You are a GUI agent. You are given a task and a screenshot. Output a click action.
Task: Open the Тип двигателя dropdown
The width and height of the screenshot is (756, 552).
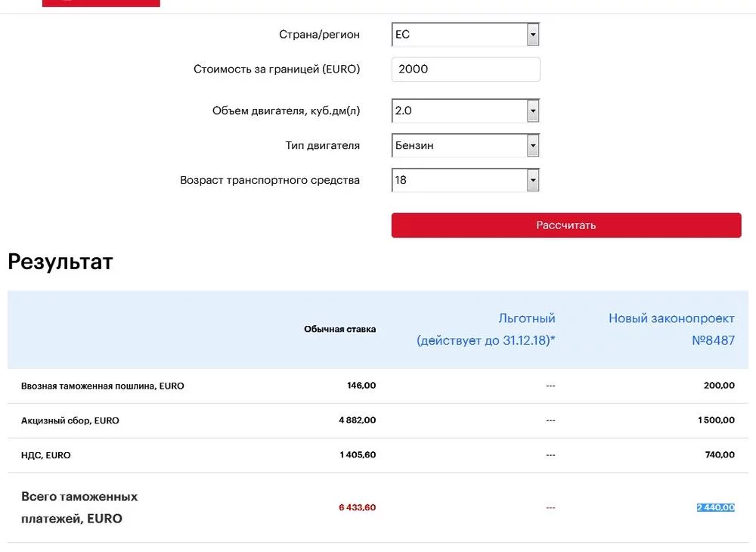(x=465, y=145)
